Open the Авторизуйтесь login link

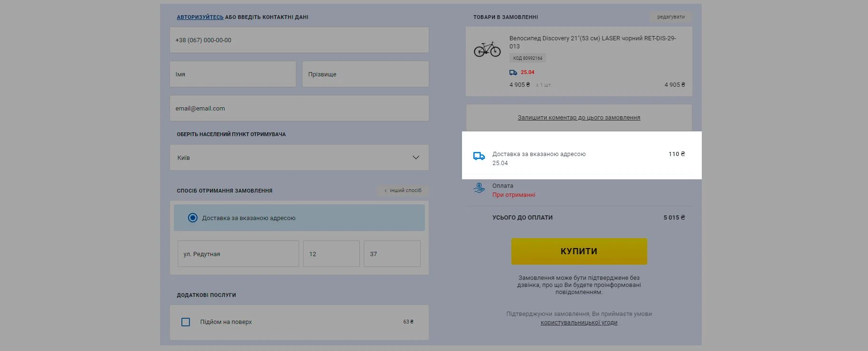click(200, 17)
